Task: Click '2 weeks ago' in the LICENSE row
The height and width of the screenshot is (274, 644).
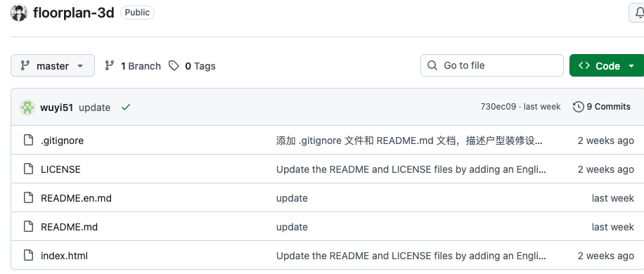Action: point(606,169)
